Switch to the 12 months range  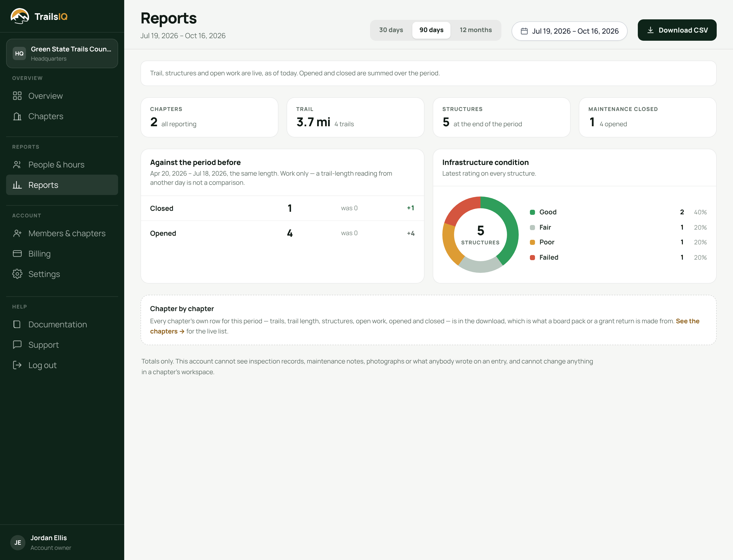[x=476, y=30]
